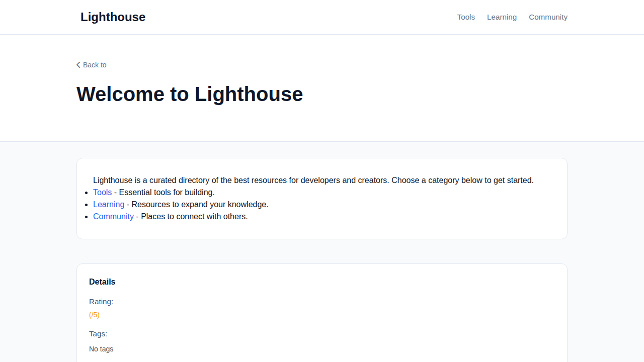This screenshot has width=644, height=362.
Task: Open the Community link in the list
Action: pyautogui.click(x=113, y=216)
